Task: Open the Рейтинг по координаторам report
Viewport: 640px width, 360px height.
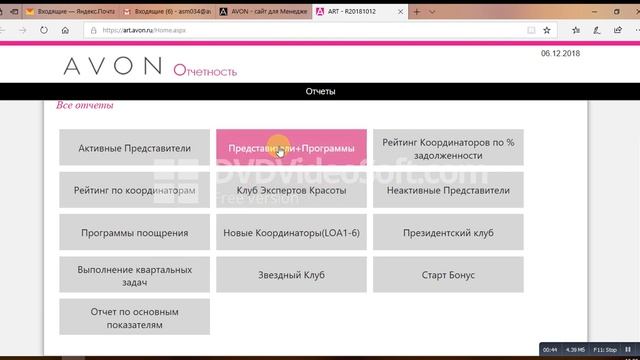Action: 134,190
